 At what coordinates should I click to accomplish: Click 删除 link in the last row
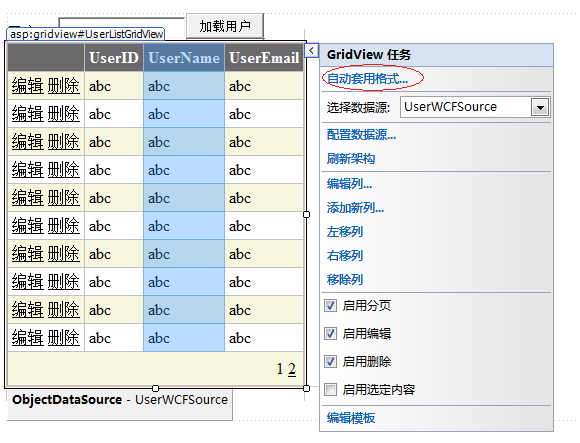click(64, 338)
